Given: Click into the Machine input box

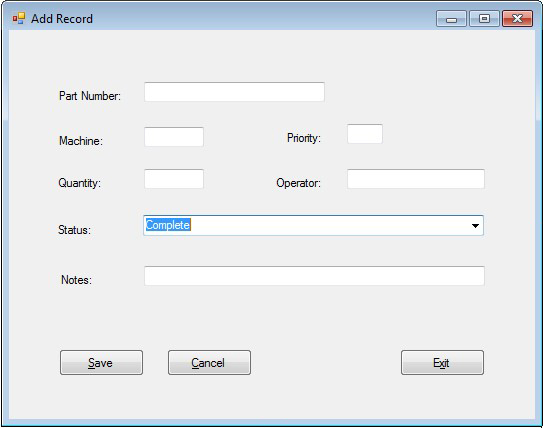Looking at the screenshot, I should coord(174,137).
